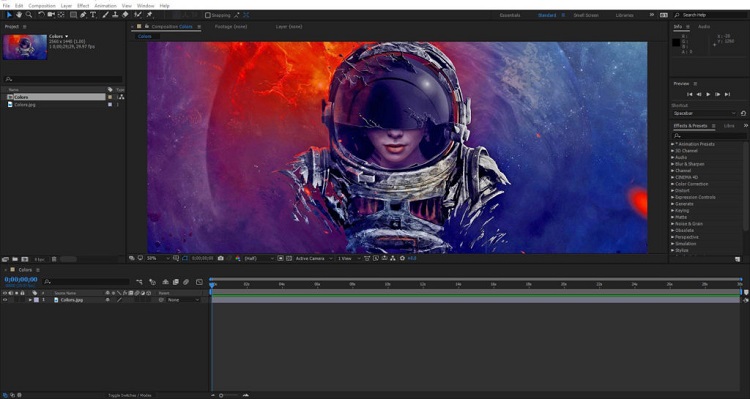
Task: Select the Pen tool
Action: [x=83, y=15]
